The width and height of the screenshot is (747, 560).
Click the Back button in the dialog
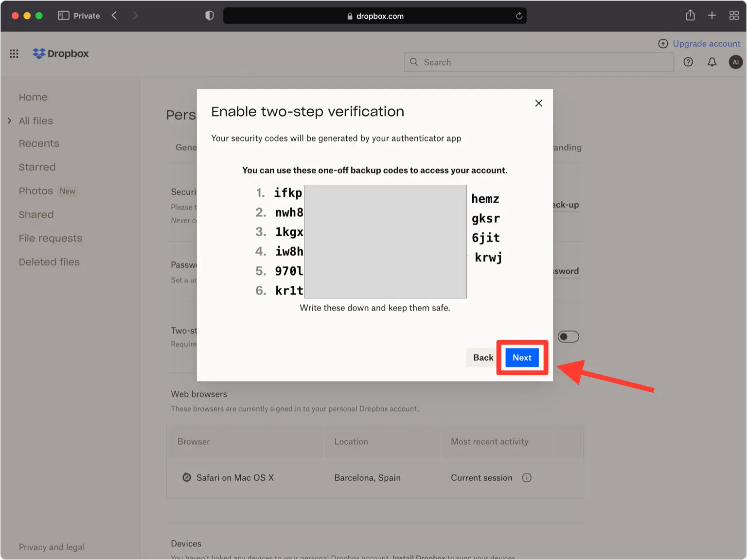tap(483, 357)
